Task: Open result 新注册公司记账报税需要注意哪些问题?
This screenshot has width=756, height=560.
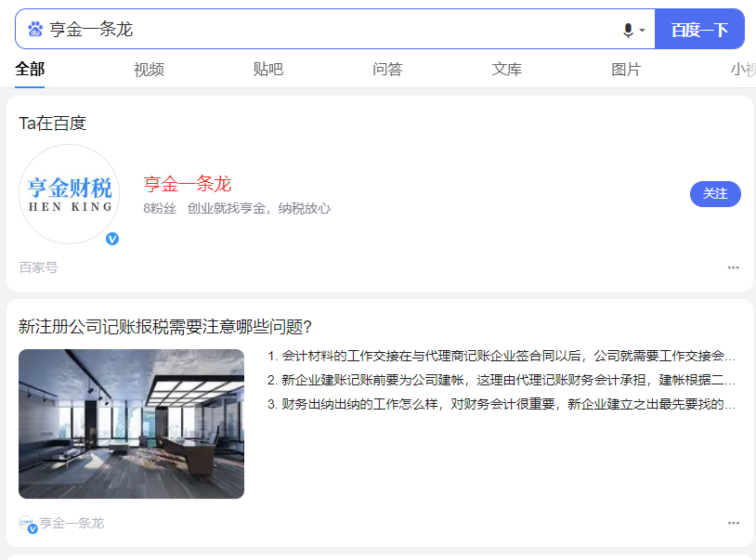Action: pyautogui.click(x=165, y=327)
